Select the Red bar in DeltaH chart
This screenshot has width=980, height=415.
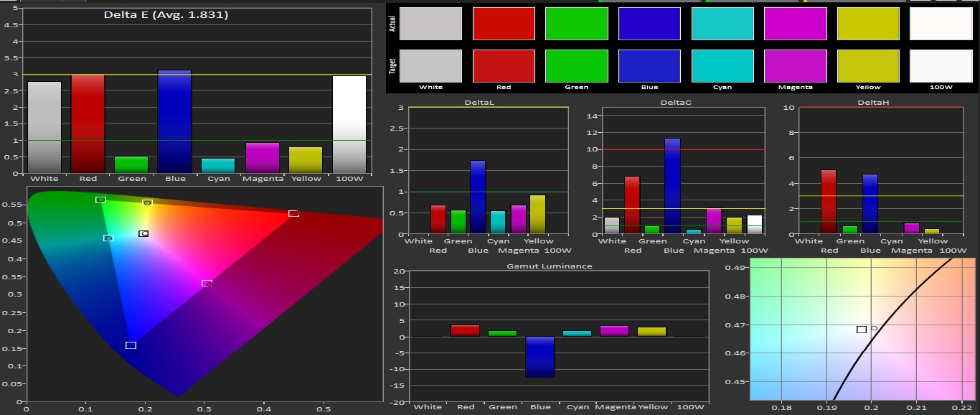tap(829, 202)
